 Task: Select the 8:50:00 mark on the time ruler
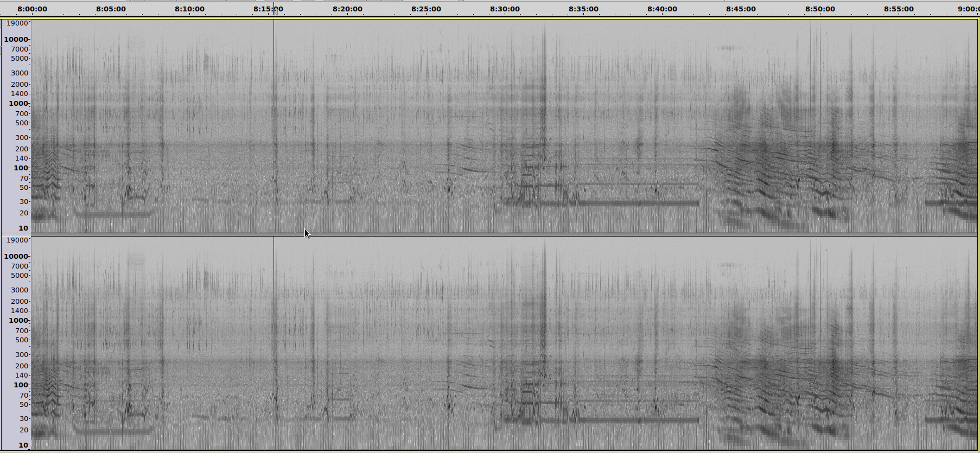820,9
